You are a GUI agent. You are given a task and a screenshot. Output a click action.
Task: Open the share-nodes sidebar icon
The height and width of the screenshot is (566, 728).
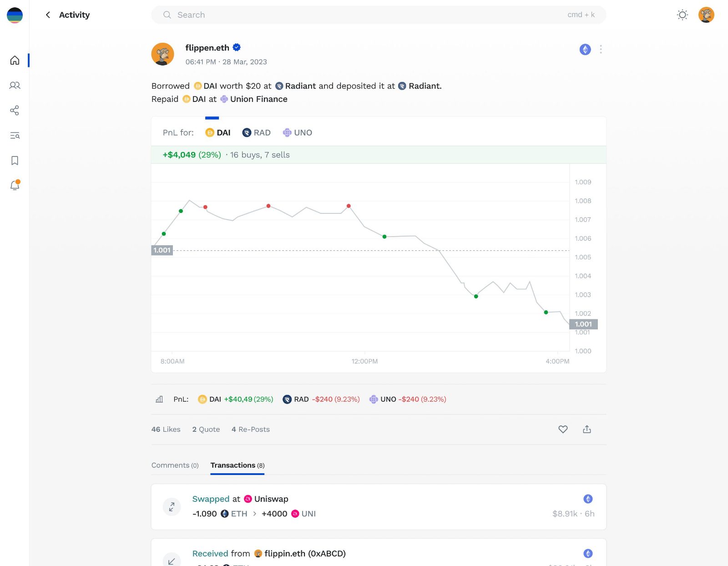pyautogui.click(x=15, y=110)
